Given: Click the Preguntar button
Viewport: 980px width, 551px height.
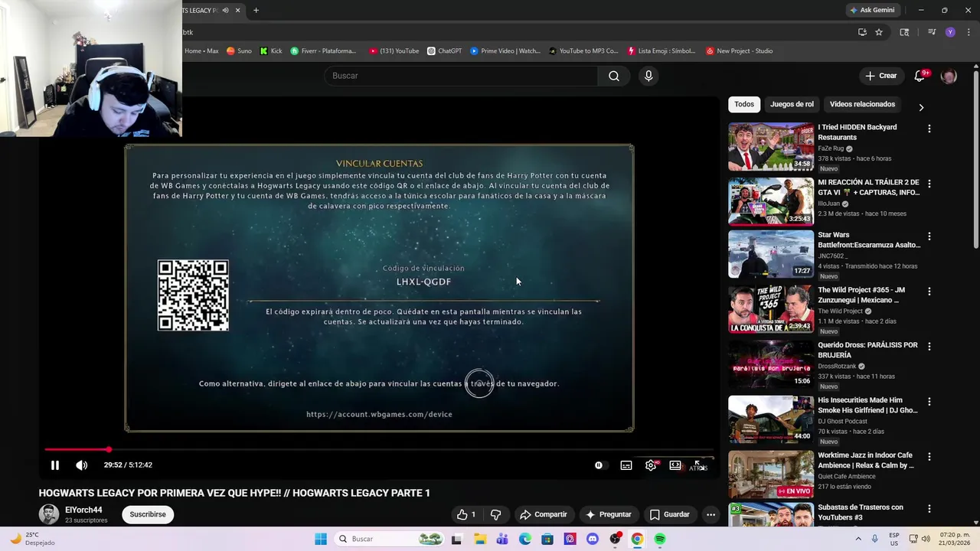Looking at the screenshot, I should click(609, 514).
